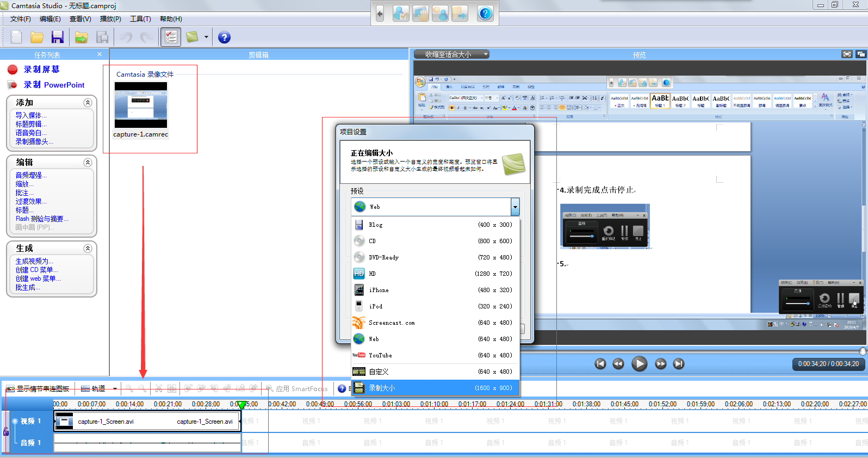This screenshot has width=868, height=458.
Task: Undo last action in main toolbar
Action: 126,37
